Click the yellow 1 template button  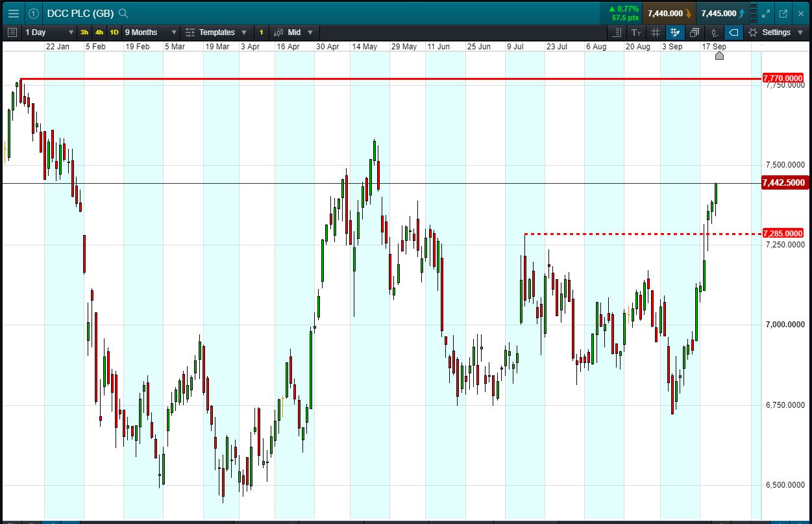coord(261,32)
